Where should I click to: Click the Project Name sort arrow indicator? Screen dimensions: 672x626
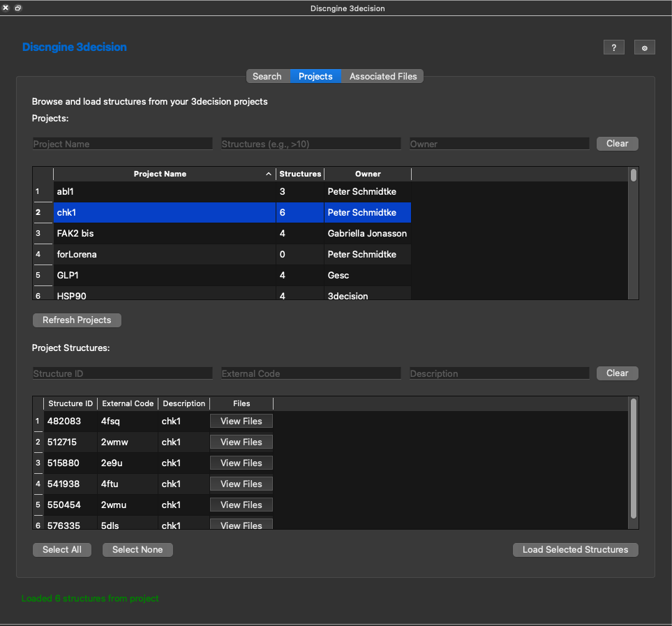click(268, 174)
